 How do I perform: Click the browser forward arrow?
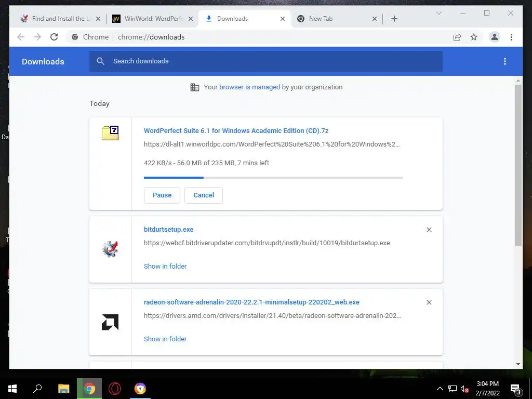click(37, 37)
